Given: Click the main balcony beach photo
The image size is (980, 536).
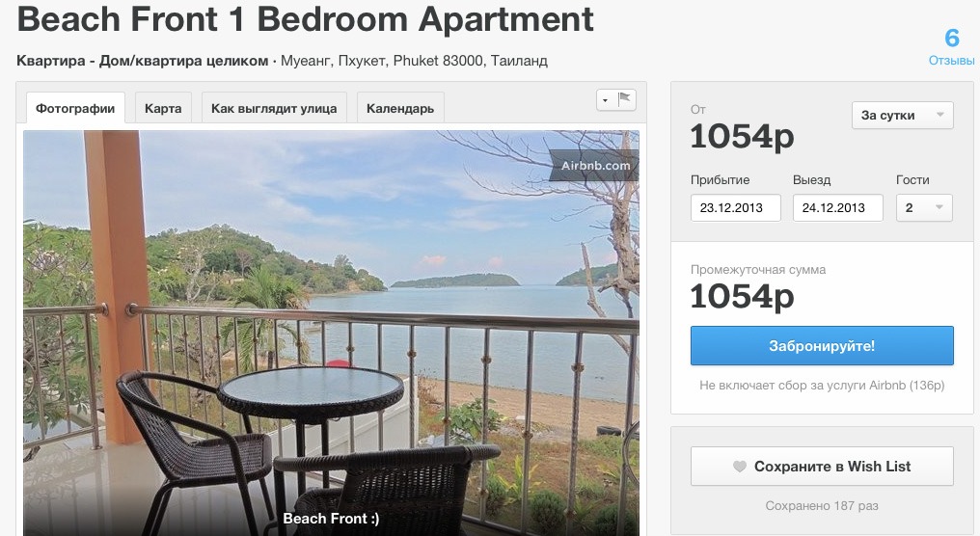Looking at the screenshot, I should (331, 333).
